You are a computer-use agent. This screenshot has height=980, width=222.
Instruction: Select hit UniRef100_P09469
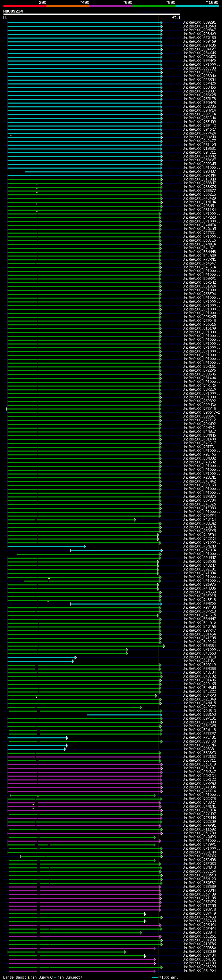(199, 41)
